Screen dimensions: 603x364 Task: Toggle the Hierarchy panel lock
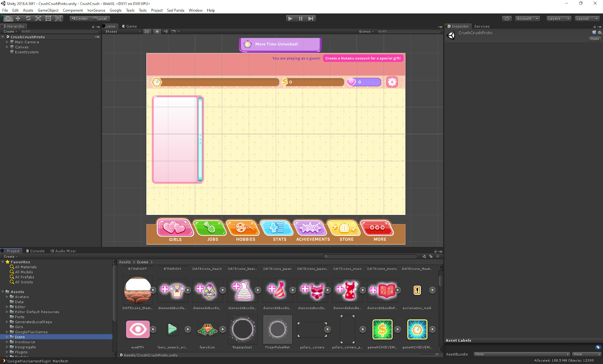(x=93, y=27)
